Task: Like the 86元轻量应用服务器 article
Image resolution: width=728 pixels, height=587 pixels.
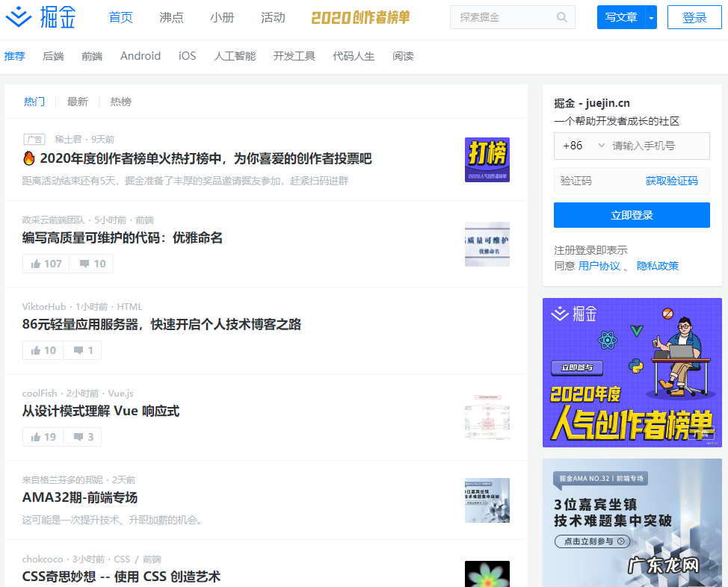Action: [x=42, y=350]
